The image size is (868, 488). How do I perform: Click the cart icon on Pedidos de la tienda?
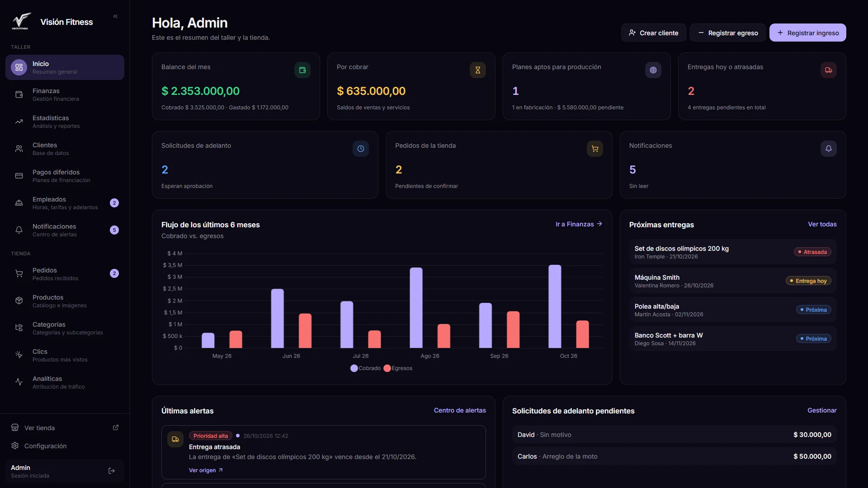595,149
